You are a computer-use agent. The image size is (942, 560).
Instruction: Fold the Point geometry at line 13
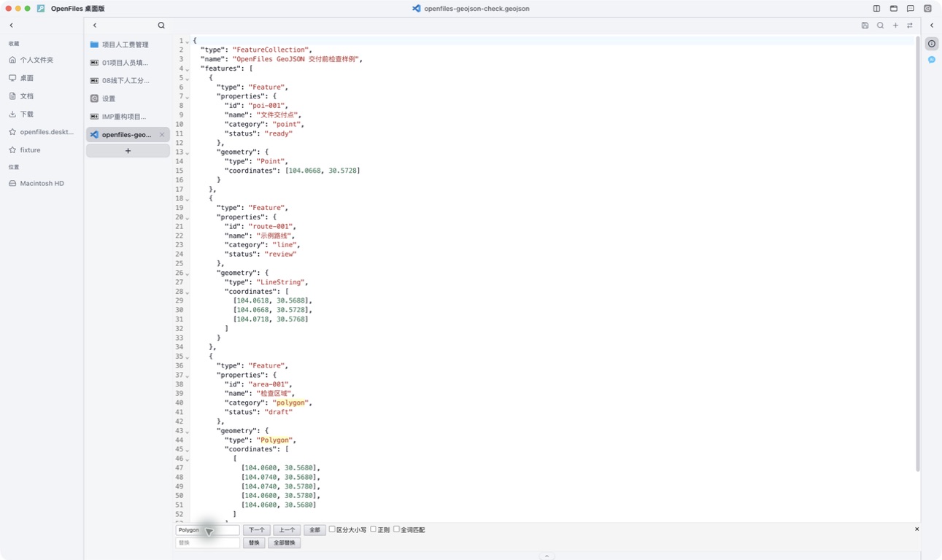pos(188,153)
